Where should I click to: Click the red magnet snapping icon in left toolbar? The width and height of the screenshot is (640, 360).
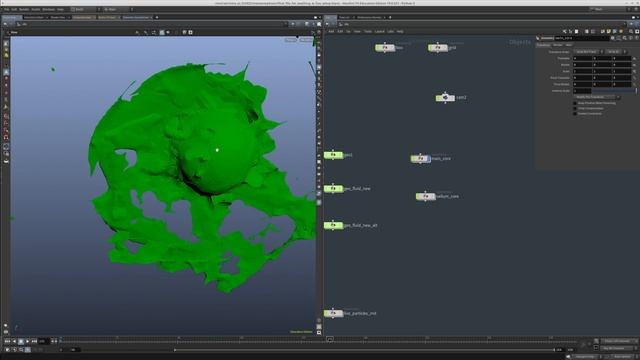pyautogui.click(x=6, y=137)
